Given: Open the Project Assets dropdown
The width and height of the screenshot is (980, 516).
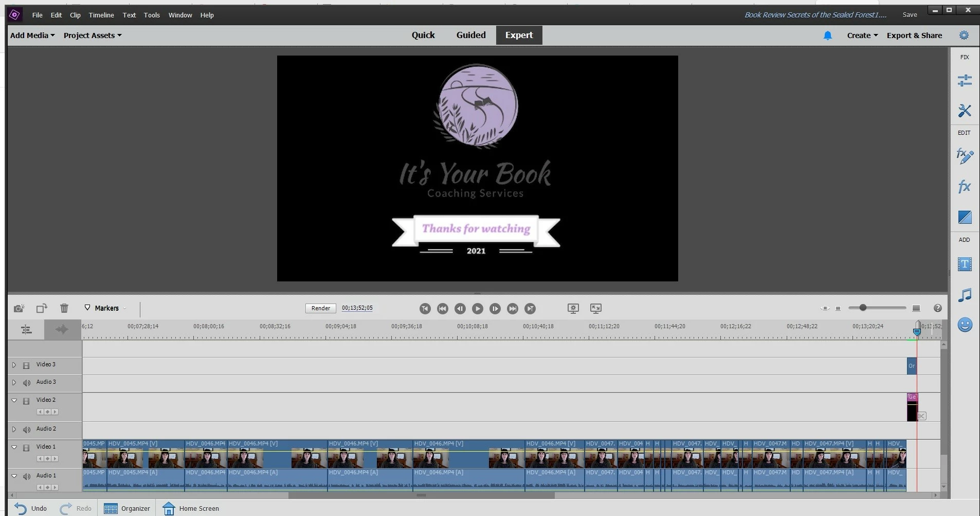Looking at the screenshot, I should (93, 35).
